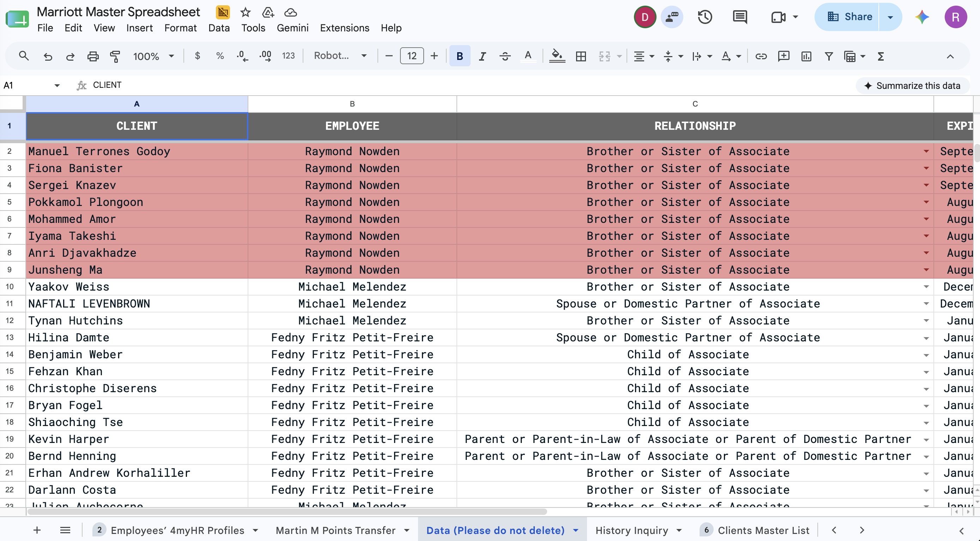Select the Paint format tool

115,56
